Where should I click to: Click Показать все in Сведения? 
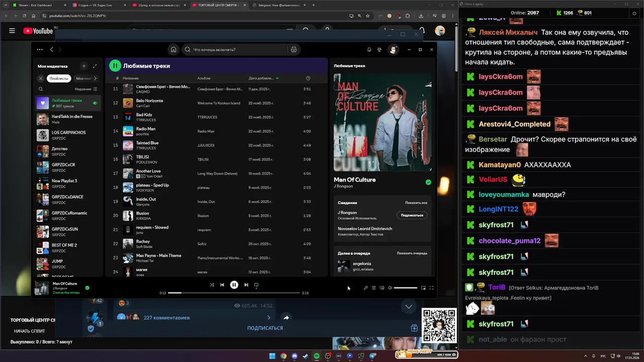click(x=416, y=203)
